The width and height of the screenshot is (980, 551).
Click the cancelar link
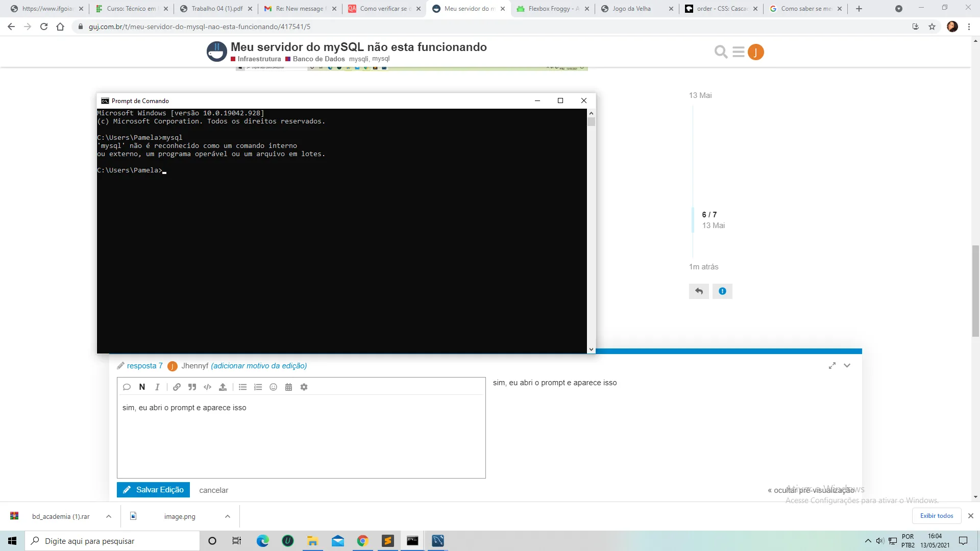213,490
